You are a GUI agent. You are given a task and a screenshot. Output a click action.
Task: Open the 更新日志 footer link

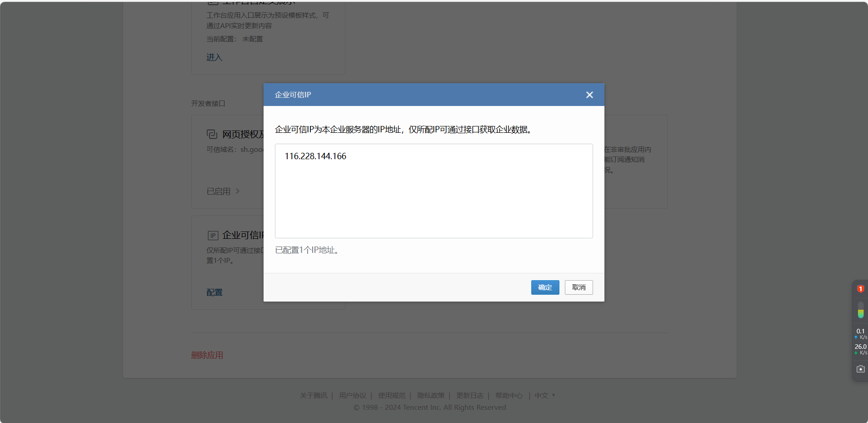(470, 396)
